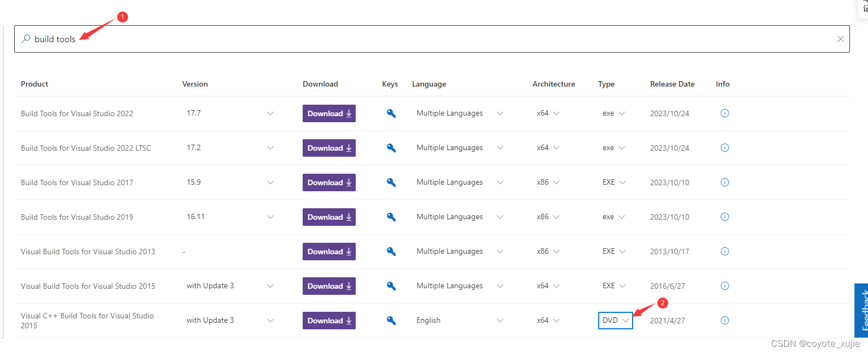Click the Release Date column header
Image resolution: width=868 pixels, height=354 pixels.
coord(672,84)
